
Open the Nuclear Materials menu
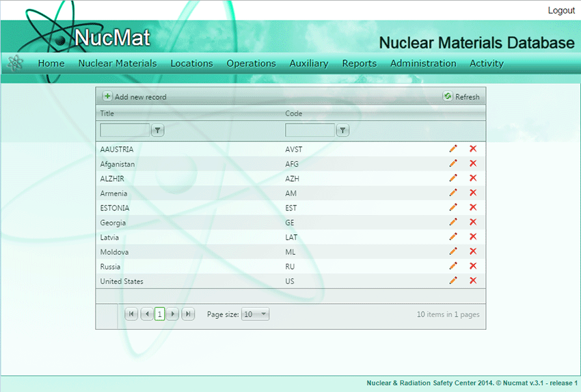pyautogui.click(x=118, y=64)
